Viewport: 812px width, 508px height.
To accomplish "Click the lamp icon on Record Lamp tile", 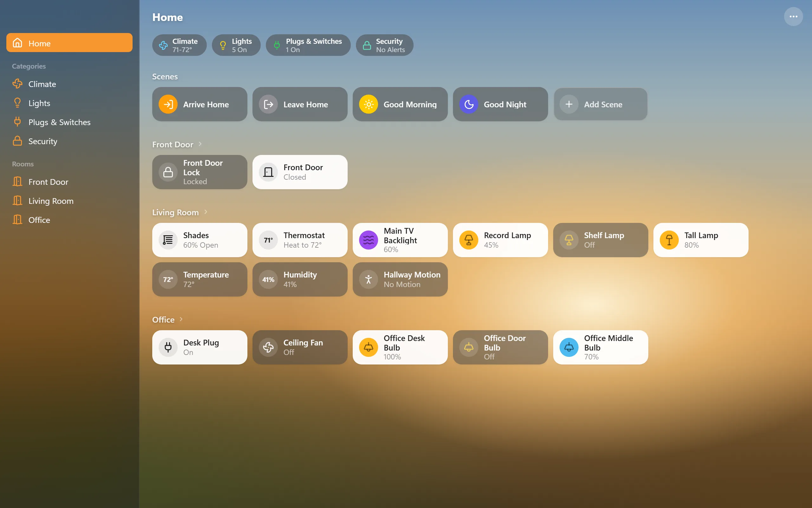I will pos(469,240).
